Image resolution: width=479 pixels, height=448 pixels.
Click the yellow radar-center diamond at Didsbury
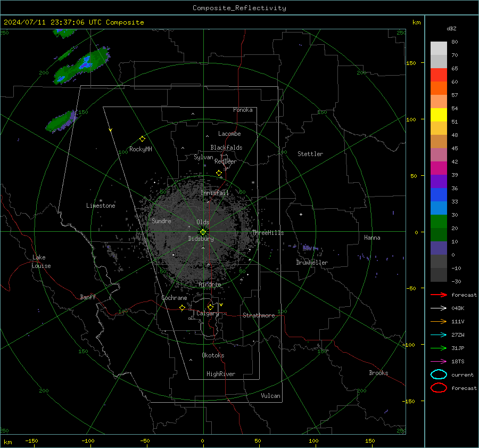(203, 232)
